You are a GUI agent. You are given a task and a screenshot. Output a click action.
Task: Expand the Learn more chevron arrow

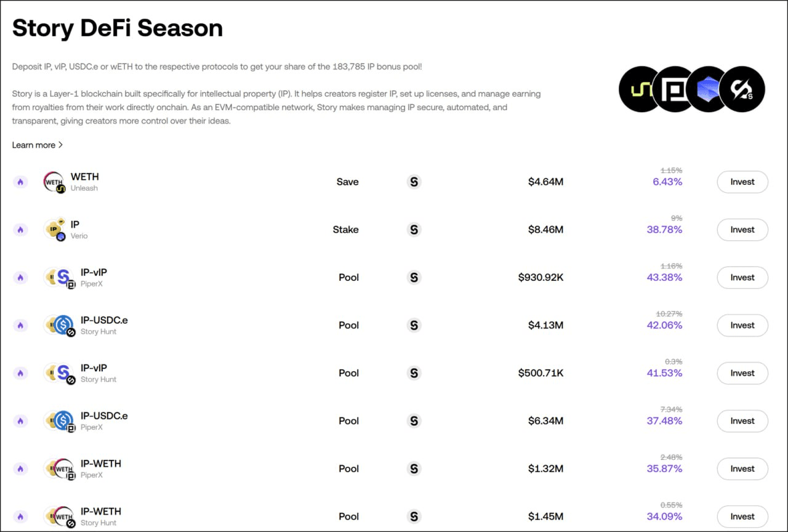(x=61, y=145)
